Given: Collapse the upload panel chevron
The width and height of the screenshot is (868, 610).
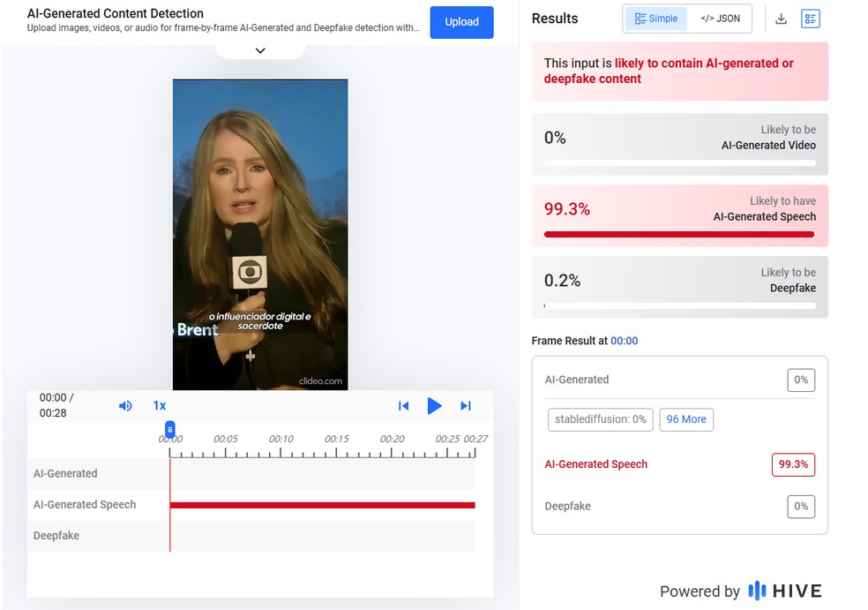Looking at the screenshot, I should point(260,50).
